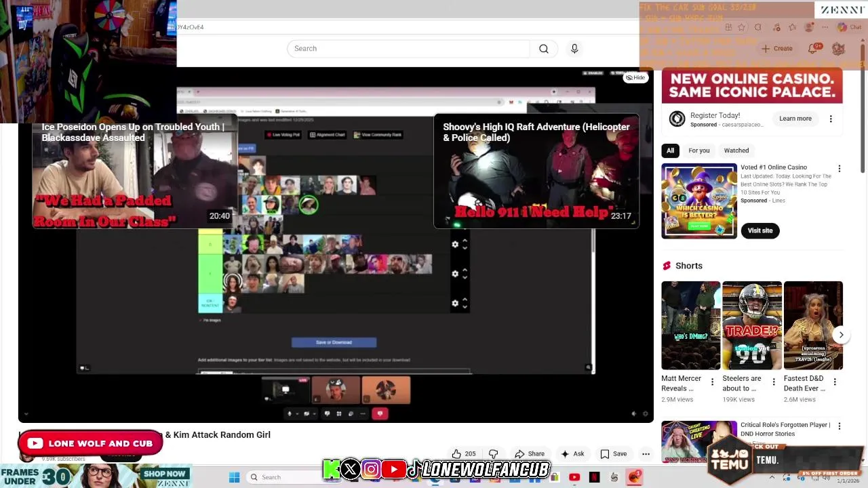Add page to favorites with the star icon
This screenshot has height=488, width=868.
(x=742, y=27)
